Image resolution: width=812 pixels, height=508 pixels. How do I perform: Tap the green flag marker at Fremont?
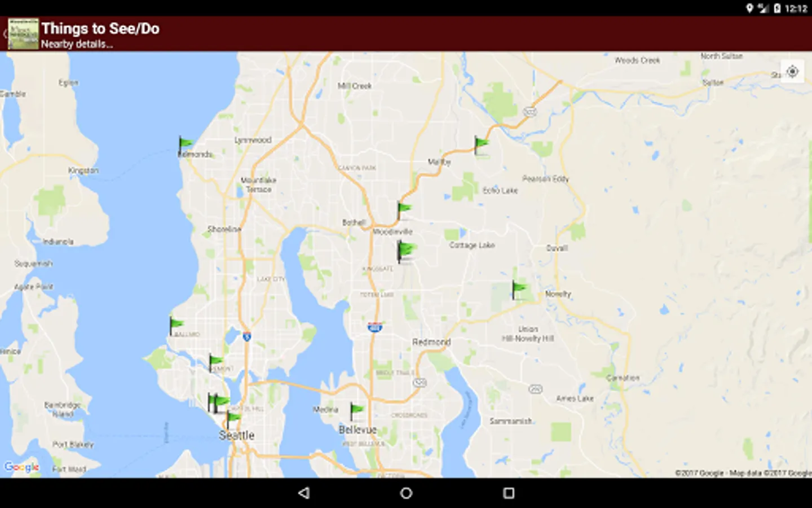pos(216,362)
